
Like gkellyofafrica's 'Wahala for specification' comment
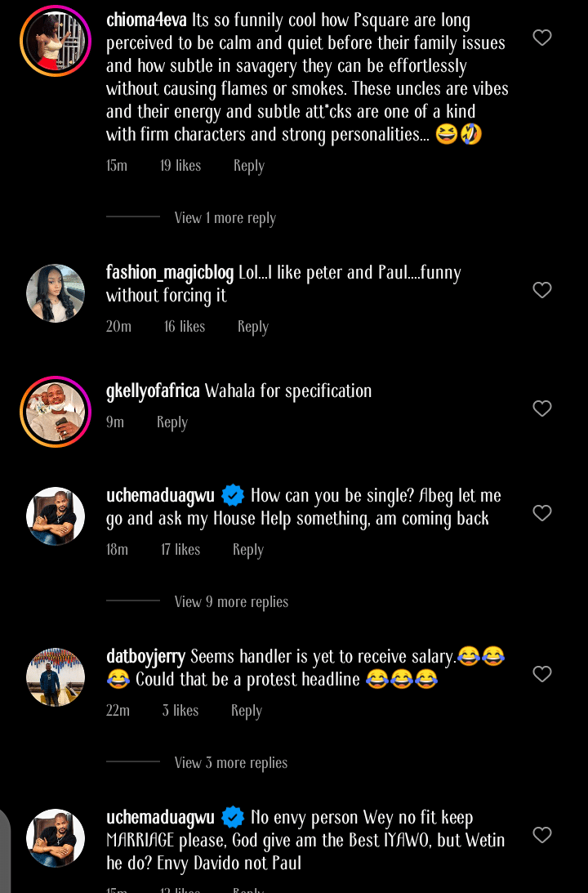tap(542, 409)
